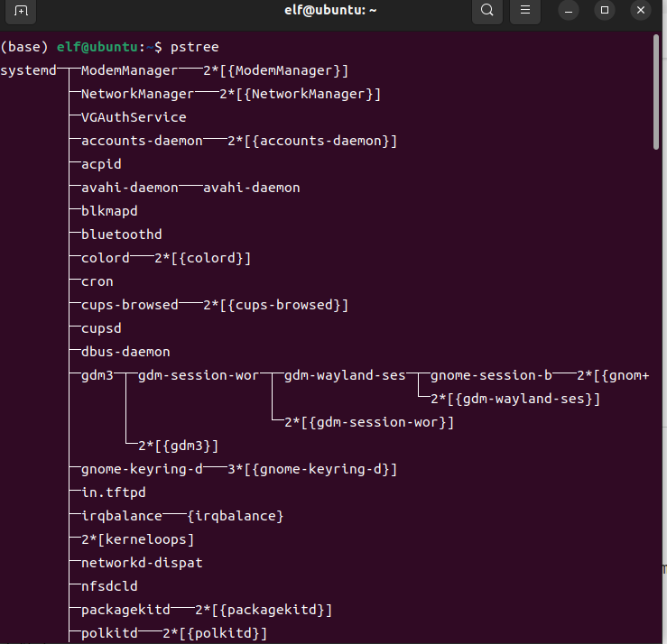
Task: Click the 'polkitd' process name
Action: tap(109, 633)
